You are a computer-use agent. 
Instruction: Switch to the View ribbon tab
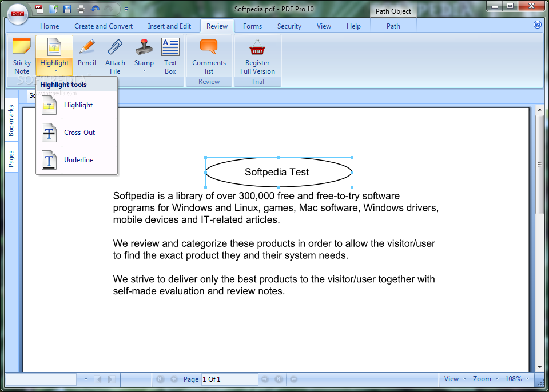coord(324,26)
